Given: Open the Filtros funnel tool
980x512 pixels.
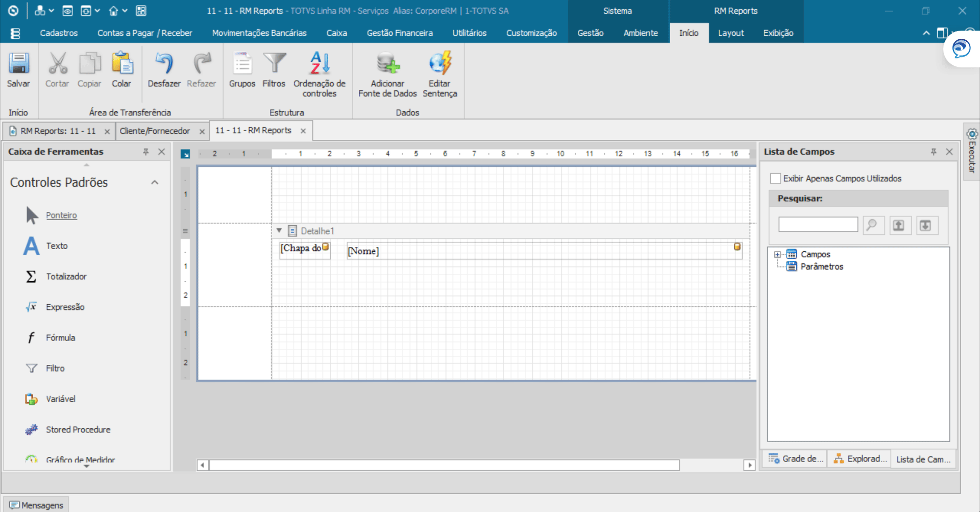Looking at the screenshot, I should click(x=274, y=64).
